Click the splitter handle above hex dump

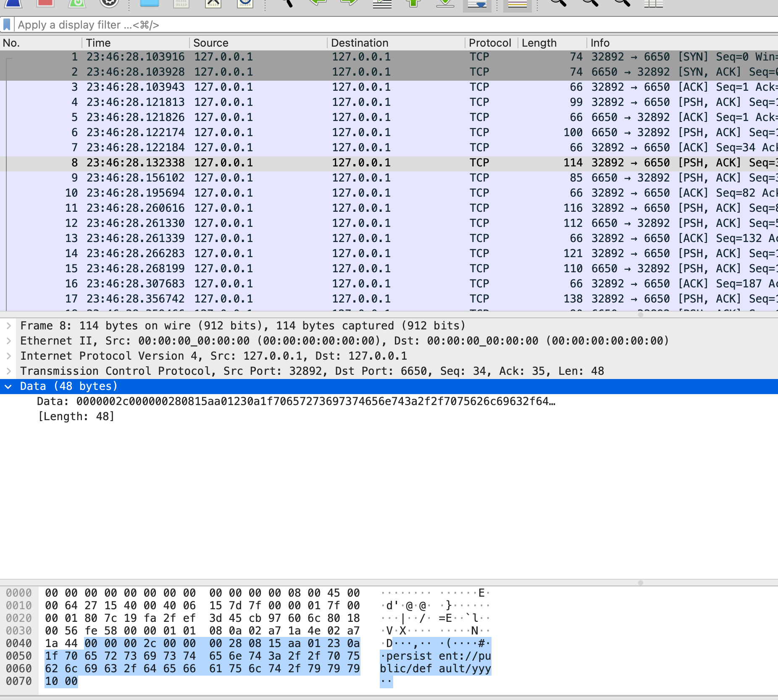[x=640, y=583]
